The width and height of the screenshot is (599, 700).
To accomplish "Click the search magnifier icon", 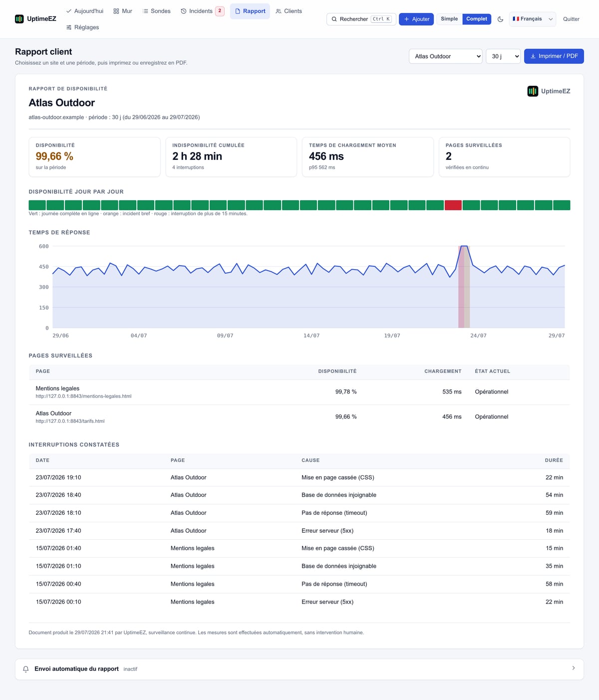I will coord(334,19).
